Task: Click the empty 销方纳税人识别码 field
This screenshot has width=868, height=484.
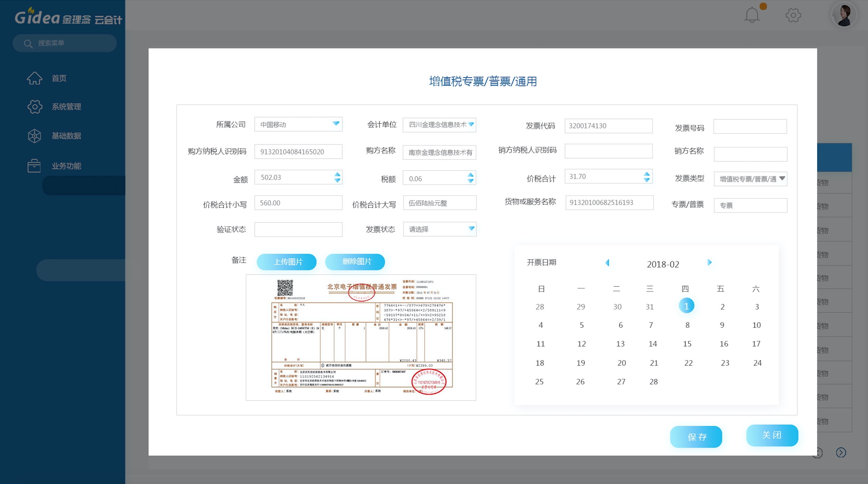Action: 608,151
